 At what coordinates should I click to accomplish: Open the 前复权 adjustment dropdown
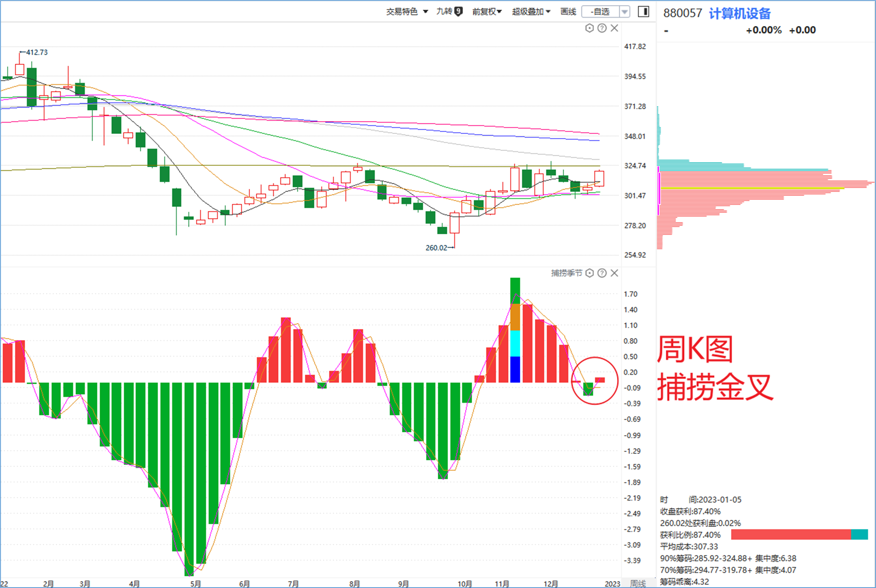487,12
